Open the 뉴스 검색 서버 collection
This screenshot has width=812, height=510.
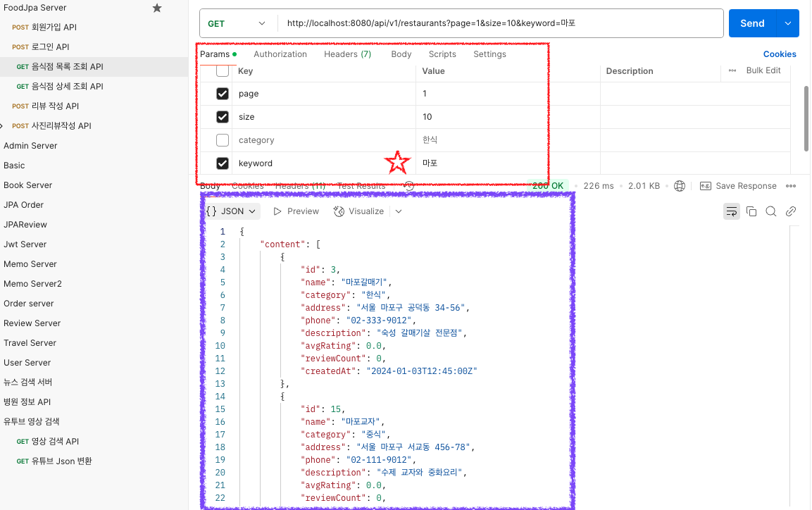28,382
